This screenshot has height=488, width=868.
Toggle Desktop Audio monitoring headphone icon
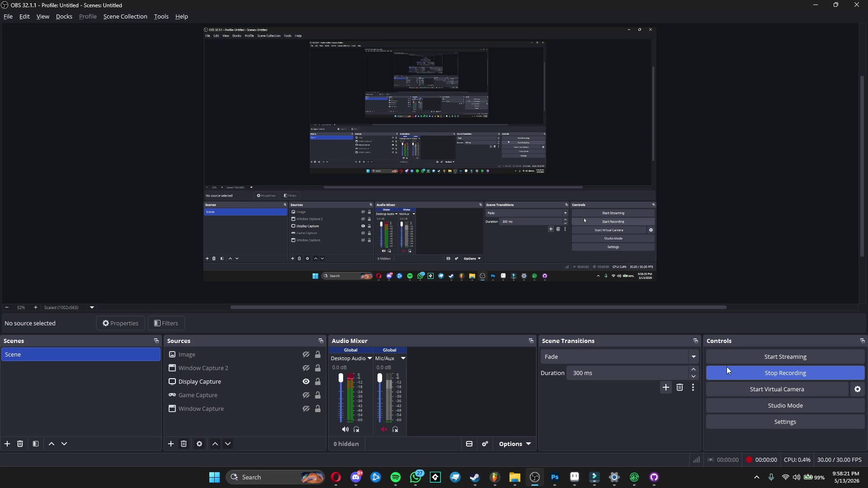coord(356,429)
